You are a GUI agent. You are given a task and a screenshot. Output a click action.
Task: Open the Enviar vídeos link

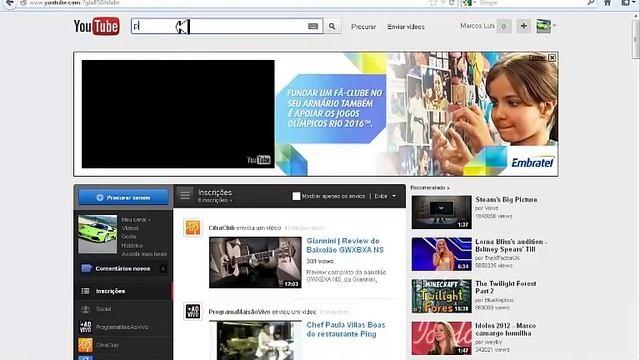tap(406, 27)
